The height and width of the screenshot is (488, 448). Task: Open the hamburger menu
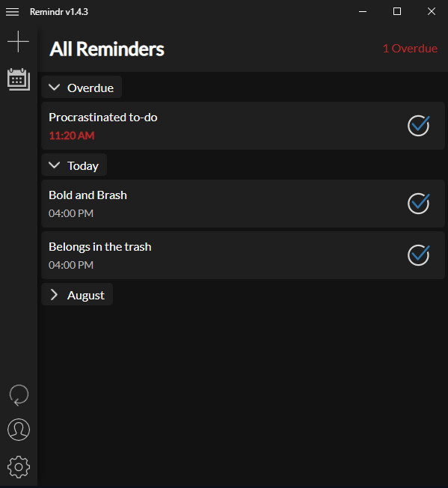pyautogui.click(x=13, y=12)
